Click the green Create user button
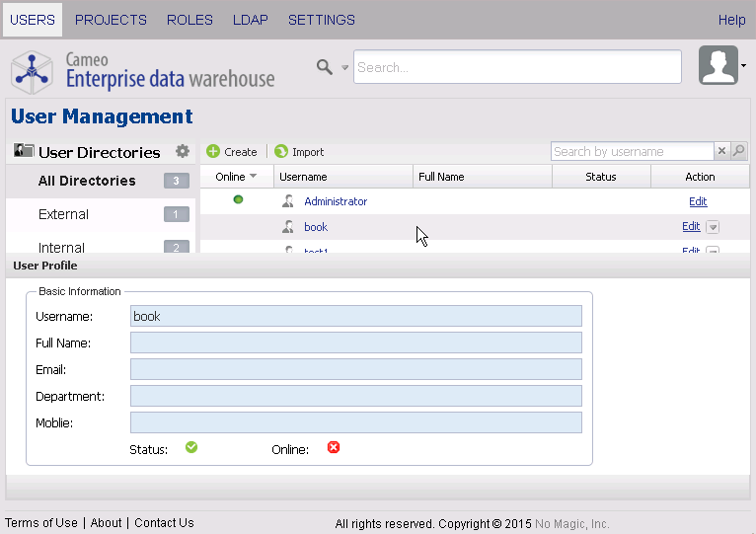Screen dimensions: 756x534 click(x=213, y=152)
